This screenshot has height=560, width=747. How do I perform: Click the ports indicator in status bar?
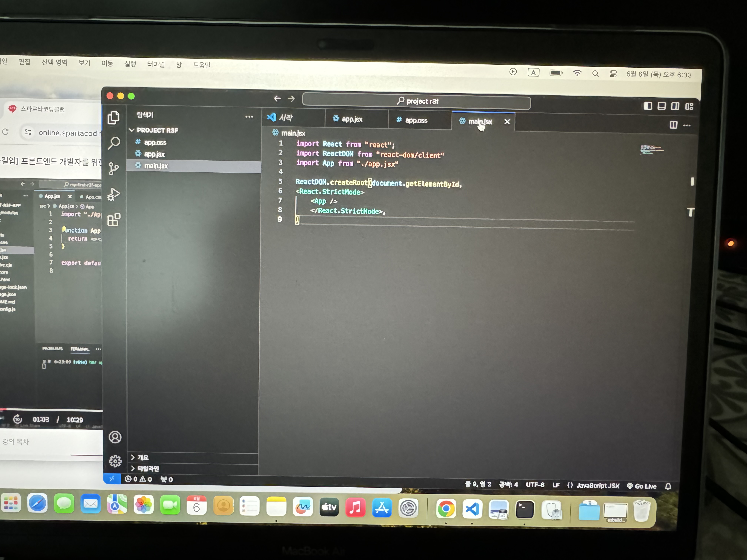(x=167, y=479)
